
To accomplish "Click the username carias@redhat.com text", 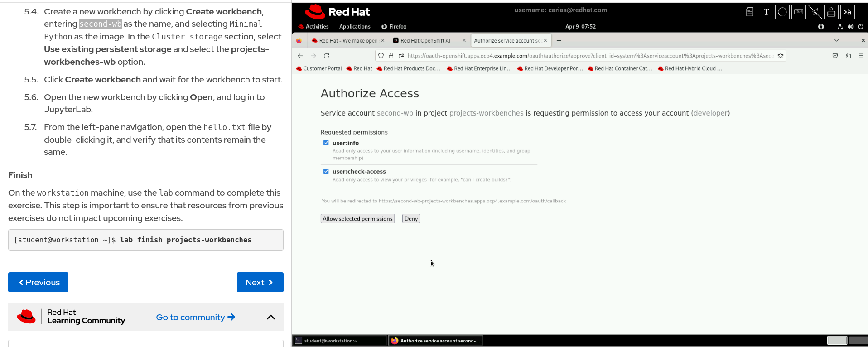I will click(560, 10).
